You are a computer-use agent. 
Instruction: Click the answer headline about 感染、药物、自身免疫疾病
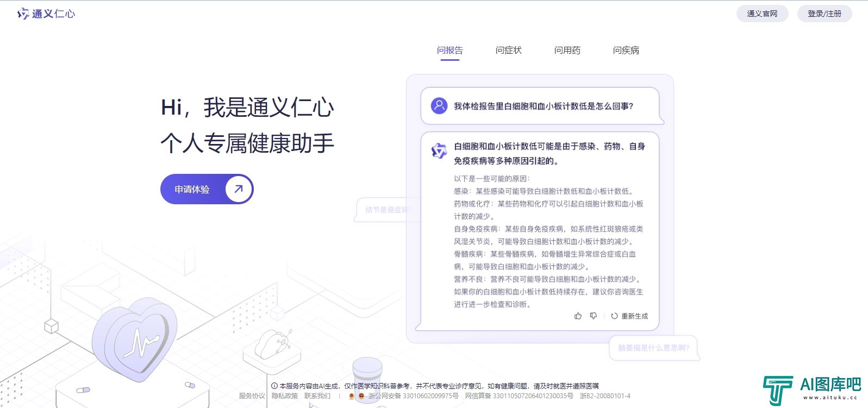point(549,154)
